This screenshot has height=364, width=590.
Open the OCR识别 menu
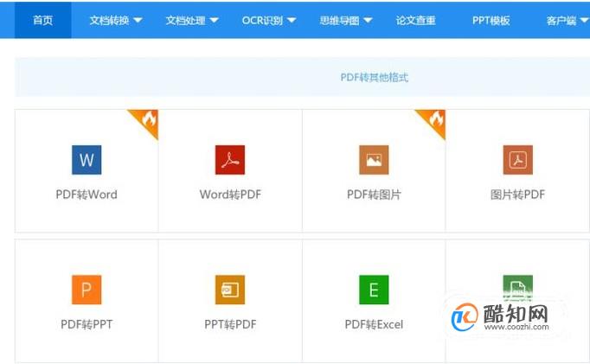269,20
